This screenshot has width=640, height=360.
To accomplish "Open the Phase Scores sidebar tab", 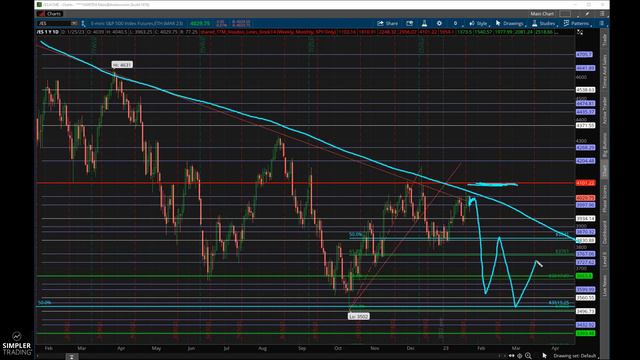I will click(x=604, y=199).
